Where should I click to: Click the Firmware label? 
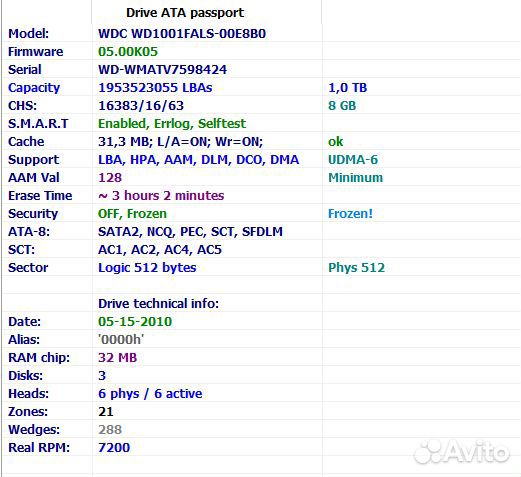tap(36, 52)
